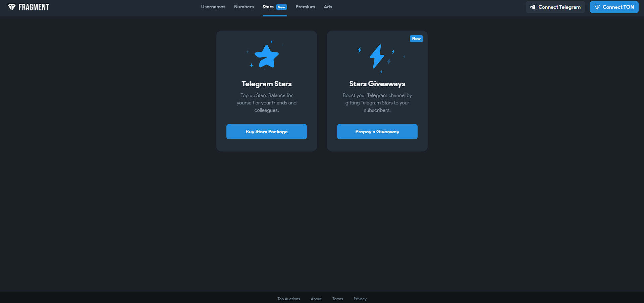The width and height of the screenshot is (644, 303).
Task: Click the Buy Stars Package button
Action: tap(267, 132)
